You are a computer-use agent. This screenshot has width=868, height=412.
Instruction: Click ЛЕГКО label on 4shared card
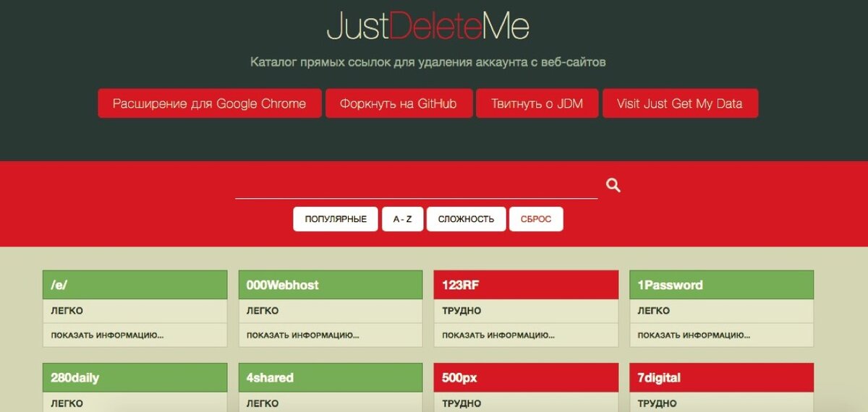[x=263, y=403]
